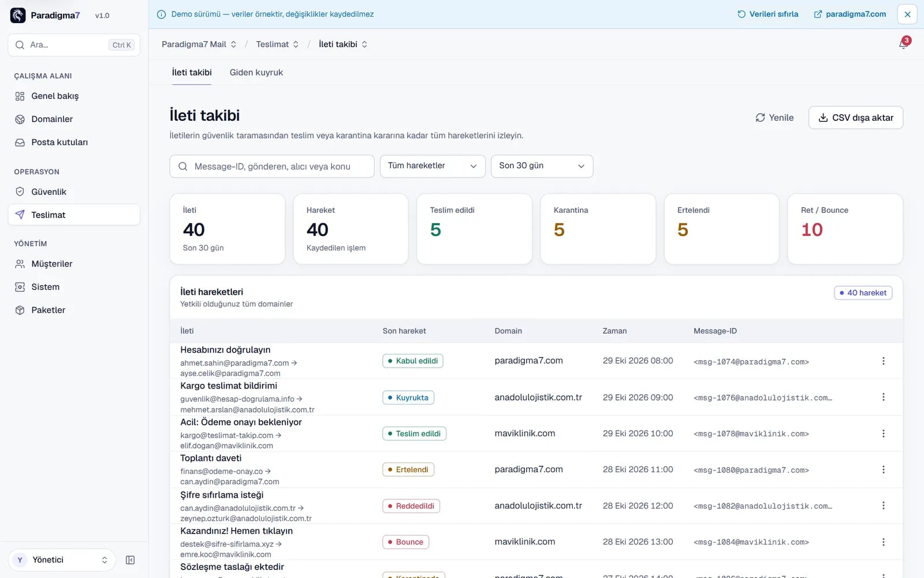924x578 pixels.
Task: Dismiss the demo banner with X
Action: (x=907, y=14)
